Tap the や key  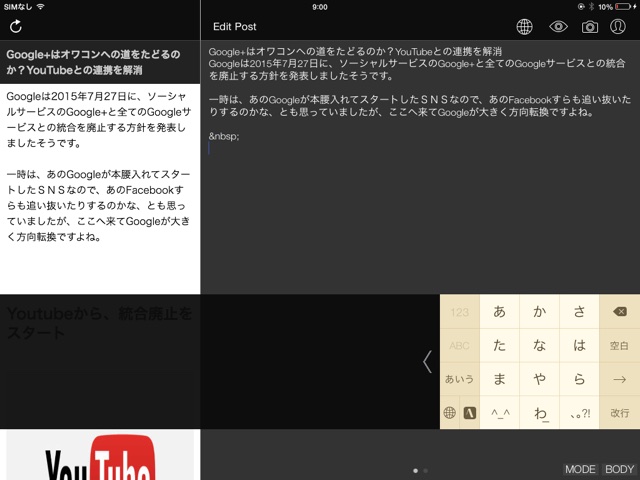pos(539,379)
